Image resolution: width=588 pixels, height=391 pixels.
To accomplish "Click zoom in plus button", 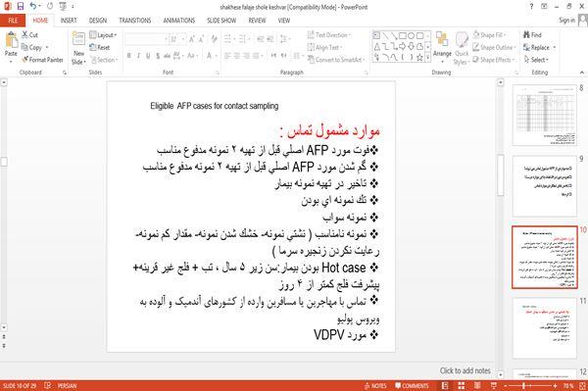I will pos(555,385).
